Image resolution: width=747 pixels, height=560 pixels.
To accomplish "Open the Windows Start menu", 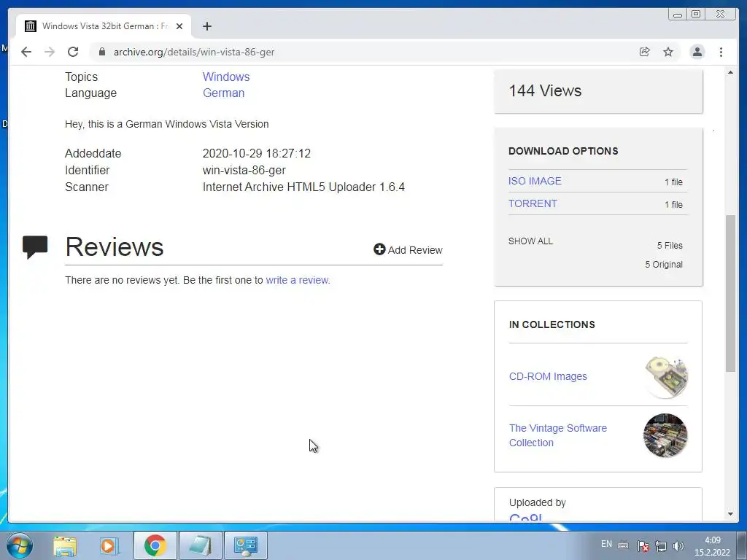I will 20,545.
